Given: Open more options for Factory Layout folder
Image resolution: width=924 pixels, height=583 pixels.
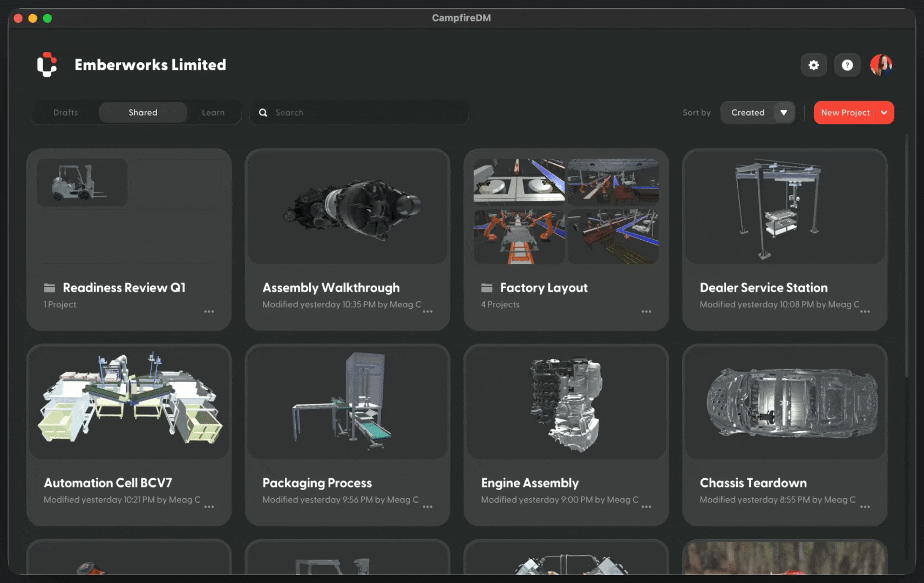Looking at the screenshot, I should tap(646, 311).
